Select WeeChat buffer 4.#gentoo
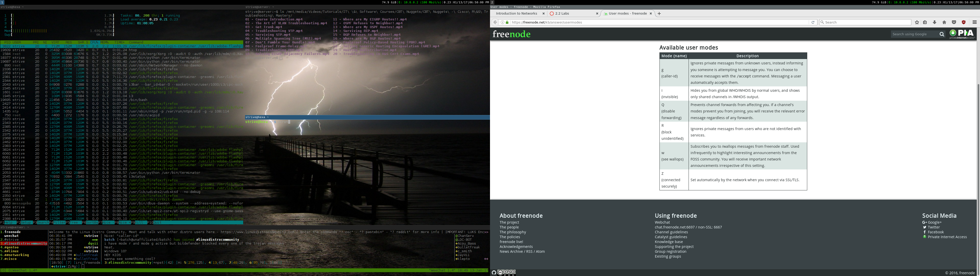This screenshot has height=276, width=980. 9,247
